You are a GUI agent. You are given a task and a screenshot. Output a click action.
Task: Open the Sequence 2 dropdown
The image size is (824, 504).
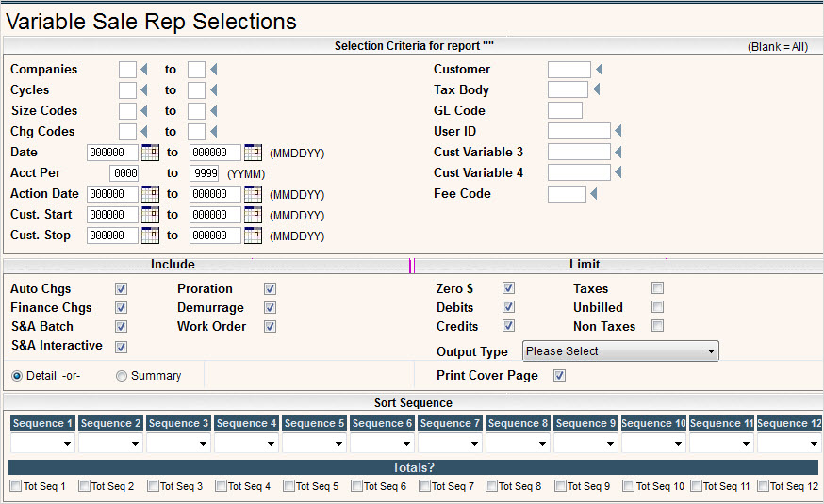pos(110,443)
